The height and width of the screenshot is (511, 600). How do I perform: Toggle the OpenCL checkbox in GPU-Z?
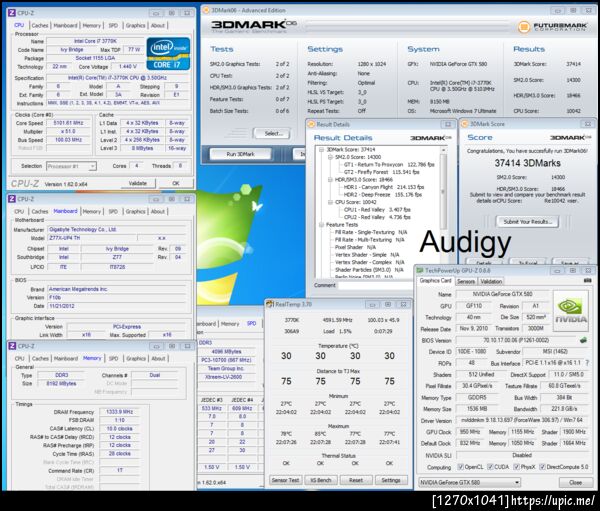click(x=460, y=467)
